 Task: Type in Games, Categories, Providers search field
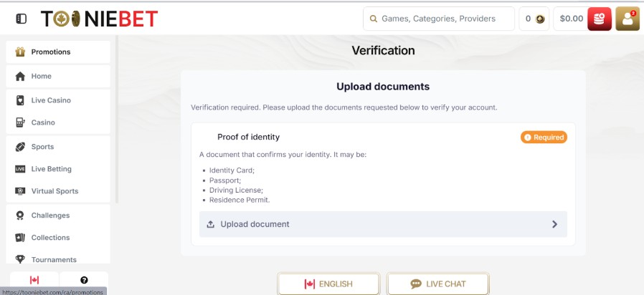coord(445,19)
